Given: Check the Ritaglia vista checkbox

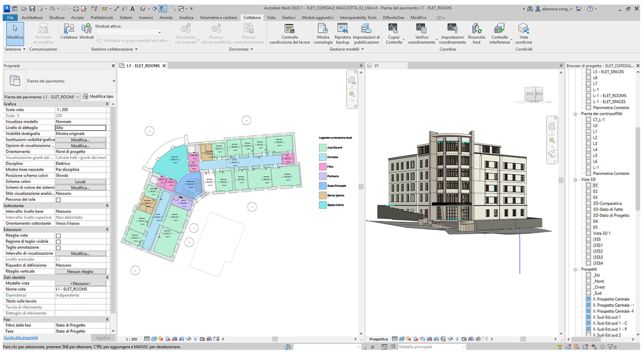Looking at the screenshot, I should tap(58, 236).
